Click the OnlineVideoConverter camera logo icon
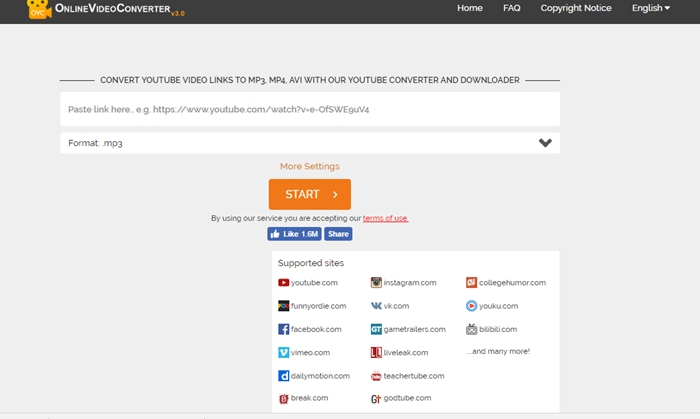This screenshot has width=700, height=419. (39, 9)
